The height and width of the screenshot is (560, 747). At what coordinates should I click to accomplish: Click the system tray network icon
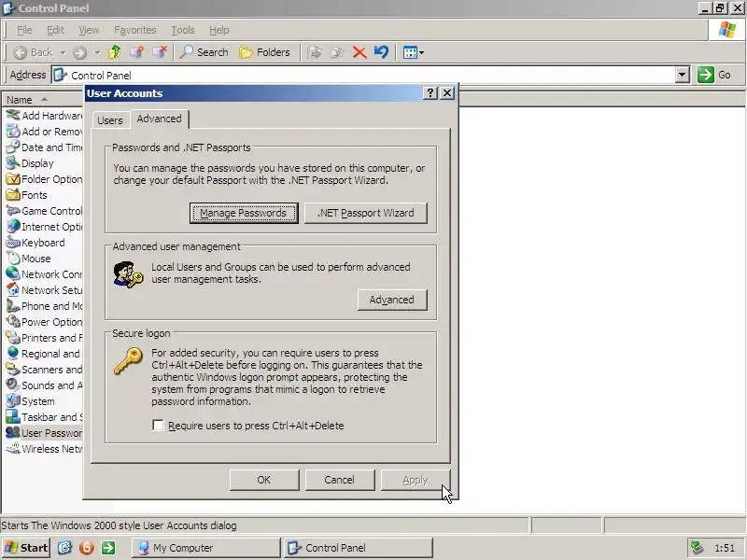697,548
